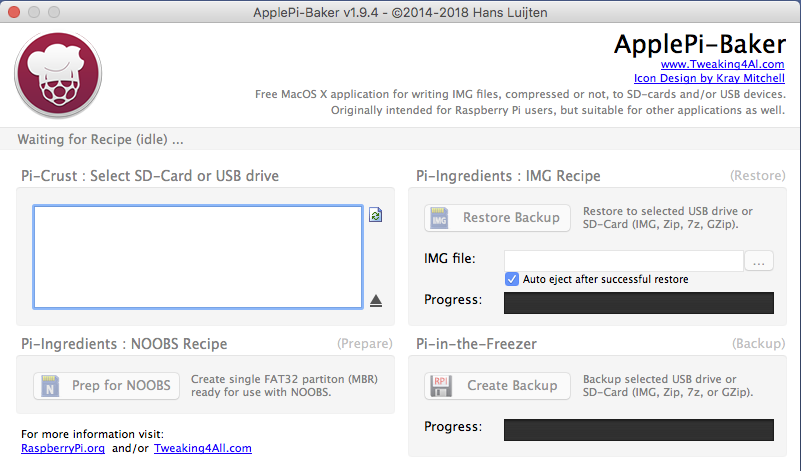Disable Auto eject after successful restore

tap(513, 279)
